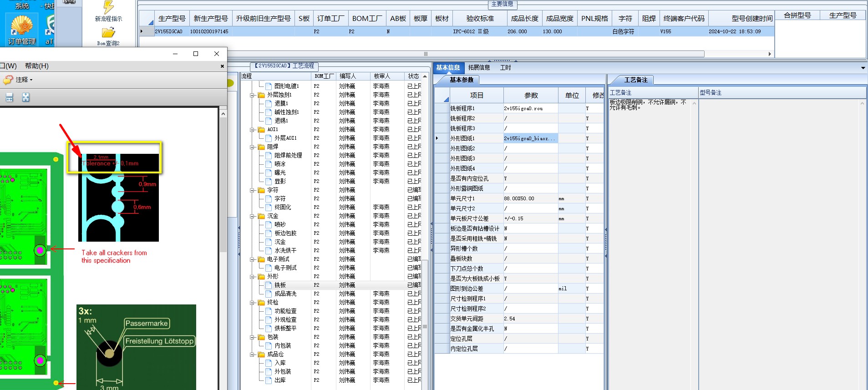Collapse the 外形 tree node

tap(252, 277)
